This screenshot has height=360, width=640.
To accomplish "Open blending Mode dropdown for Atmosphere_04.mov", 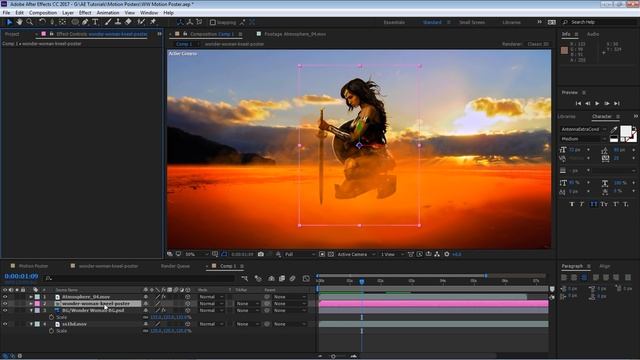I will (211, 297).
